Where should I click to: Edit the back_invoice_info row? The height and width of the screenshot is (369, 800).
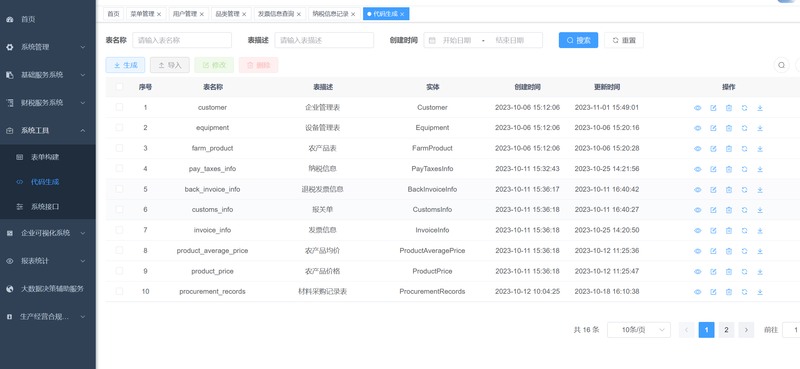click(713, 189)
